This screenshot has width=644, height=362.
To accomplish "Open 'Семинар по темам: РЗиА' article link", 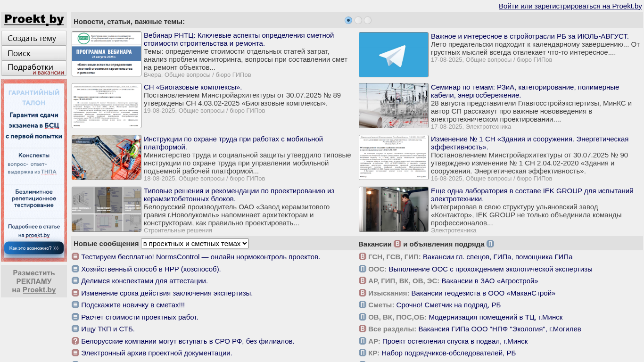I will 525,91.
